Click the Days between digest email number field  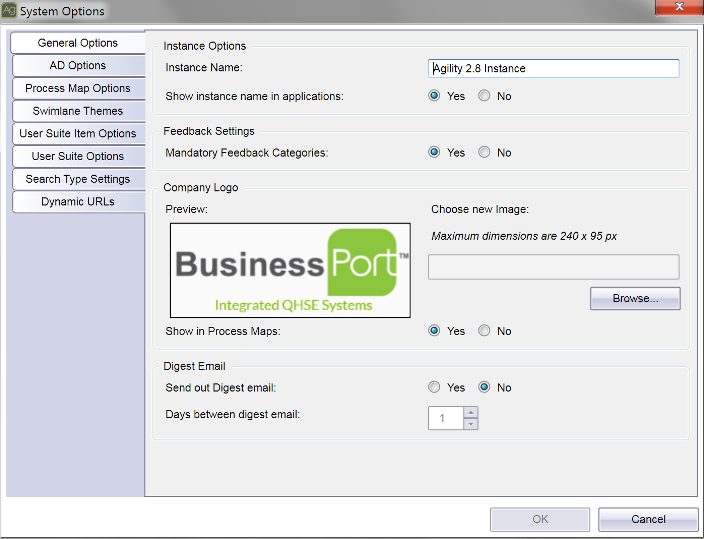tap(445, 418)
